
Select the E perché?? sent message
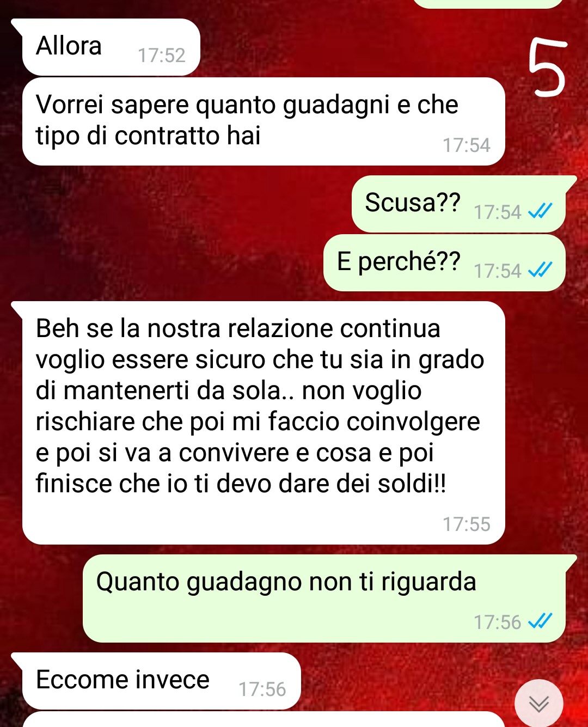click(444, 263)
